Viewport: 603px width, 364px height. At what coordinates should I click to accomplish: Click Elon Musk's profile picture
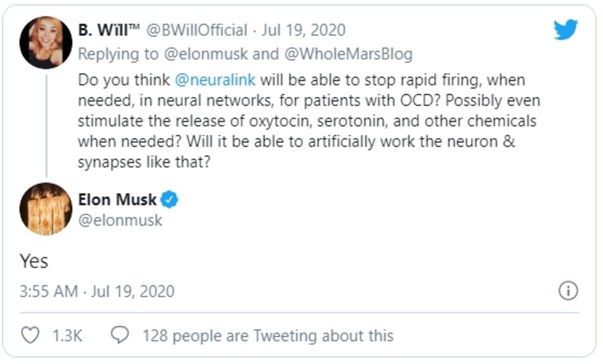[46, 211]
